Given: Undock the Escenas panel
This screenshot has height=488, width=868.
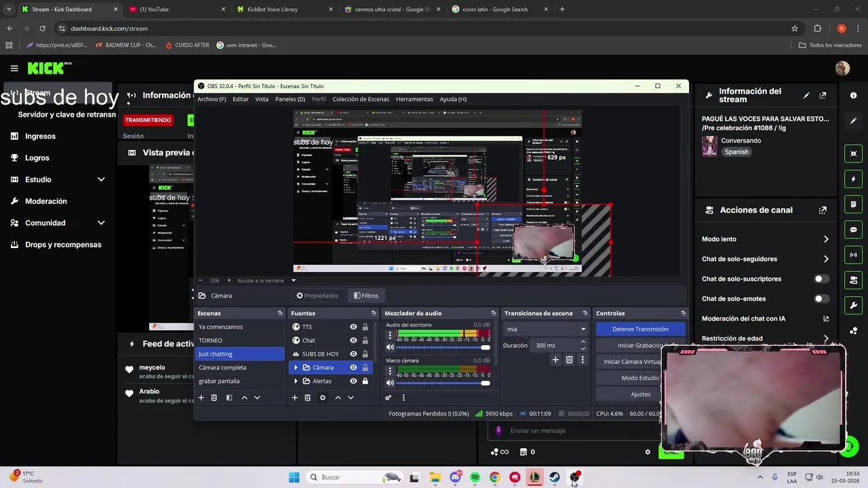Looking at the screenshot, I should coord(280,313).
